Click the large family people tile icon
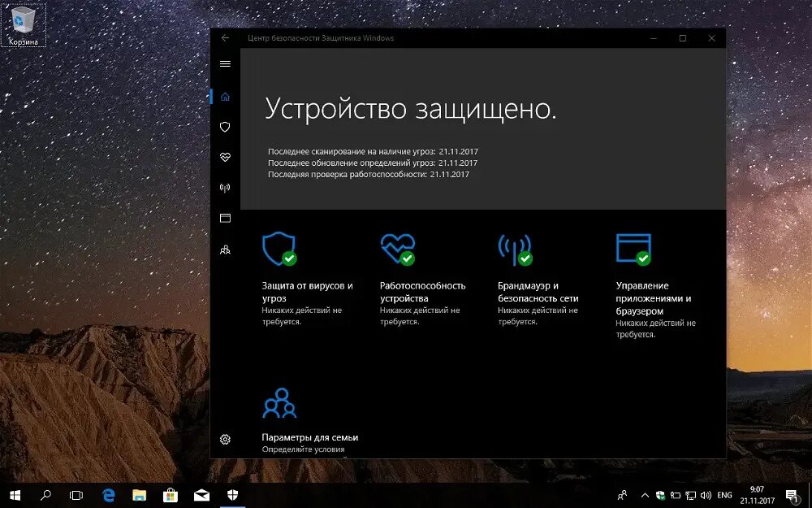Image resolution: width=812 pixels, height=508 pixels. tap(279, 403)
